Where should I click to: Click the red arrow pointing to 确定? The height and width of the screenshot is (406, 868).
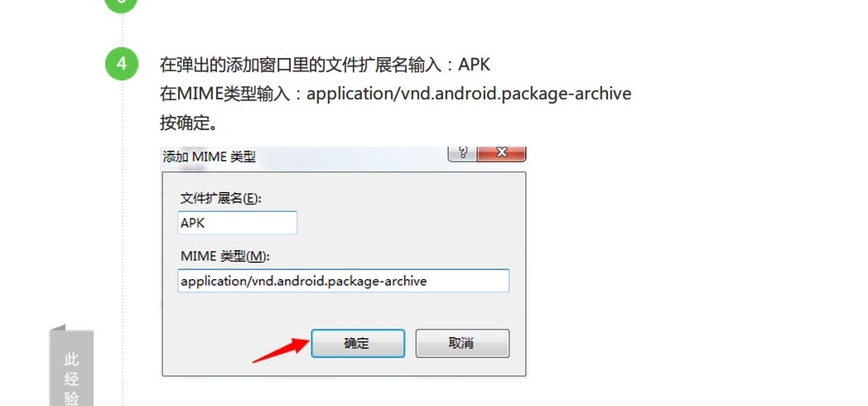tap(280, 351)
